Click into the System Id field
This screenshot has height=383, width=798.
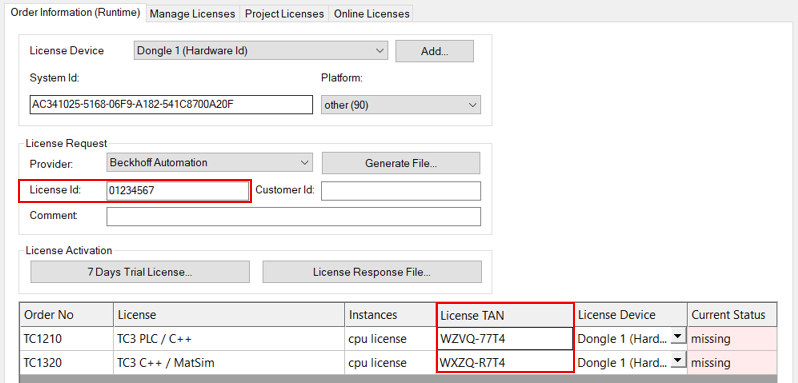pos(171,105)
